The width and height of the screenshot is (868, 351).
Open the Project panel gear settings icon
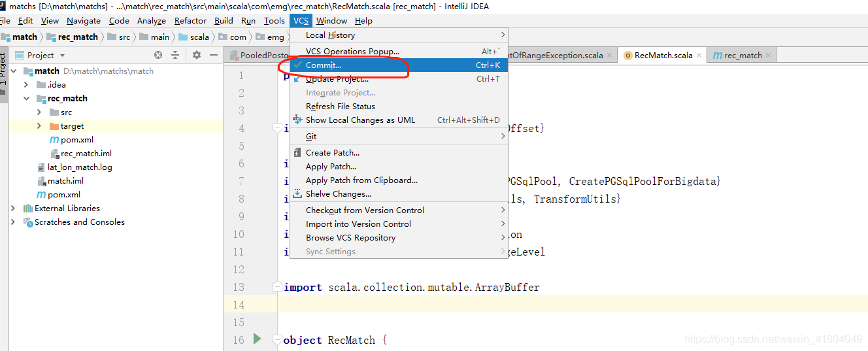click(195, 56)
